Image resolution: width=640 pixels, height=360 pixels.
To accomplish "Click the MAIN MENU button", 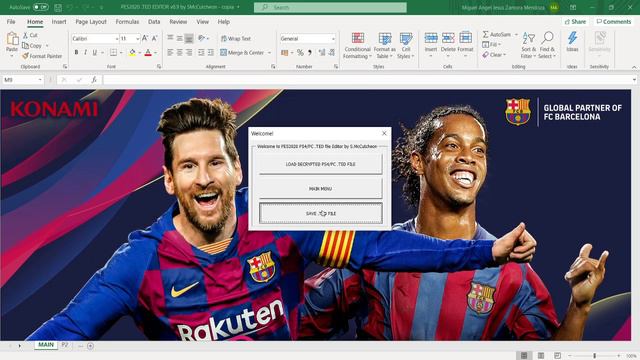I will coord(320,189).
